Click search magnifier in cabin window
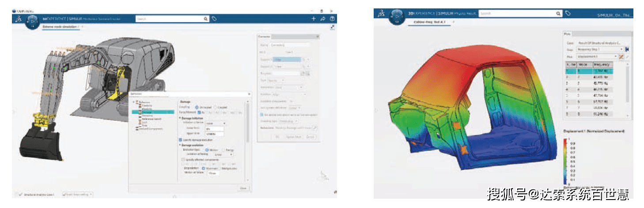 coord(558,14)
